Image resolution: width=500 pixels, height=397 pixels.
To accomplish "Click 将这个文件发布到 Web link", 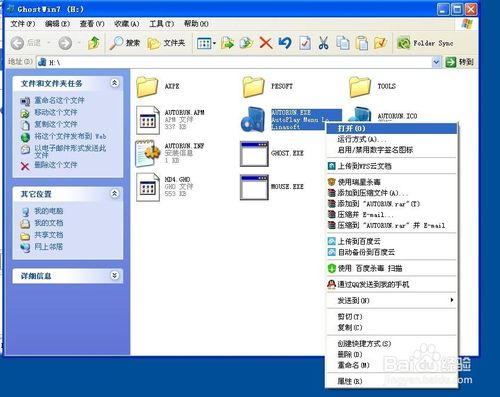I will [x=70, y=136].
